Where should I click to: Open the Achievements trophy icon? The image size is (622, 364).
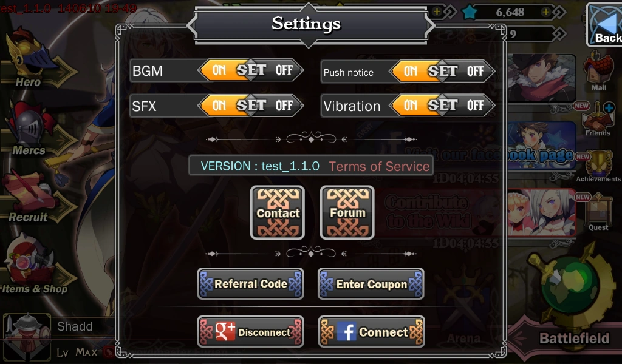click(x=598, y=163)
